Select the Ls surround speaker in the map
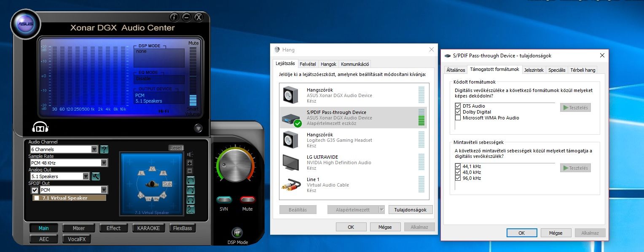The height and width of the screenshot is (252, 644). coord(141,195)
